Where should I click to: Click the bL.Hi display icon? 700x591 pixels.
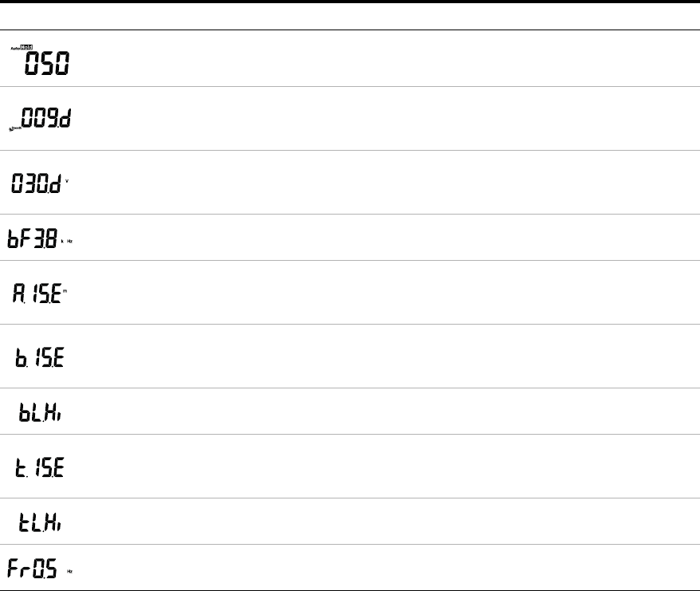pos(40,412)
